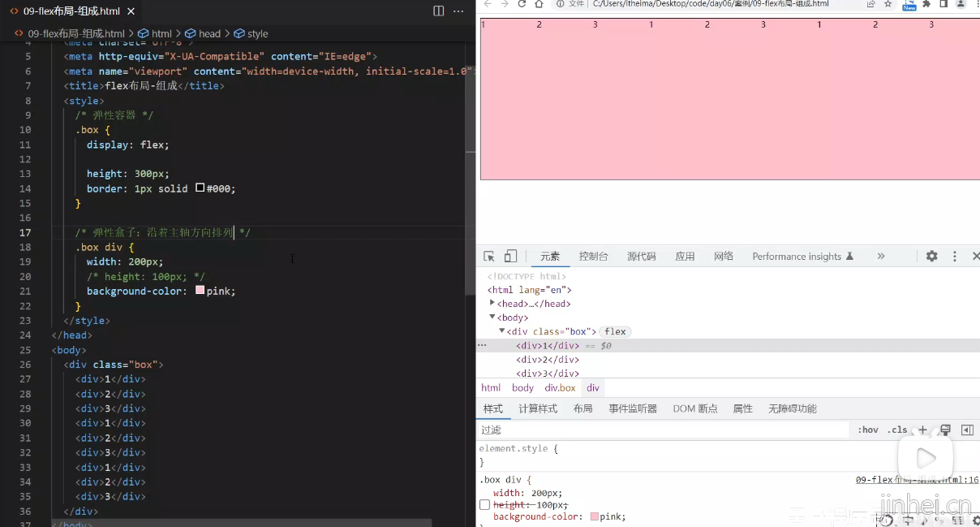Reload the browser page

[x=522, y=4]
